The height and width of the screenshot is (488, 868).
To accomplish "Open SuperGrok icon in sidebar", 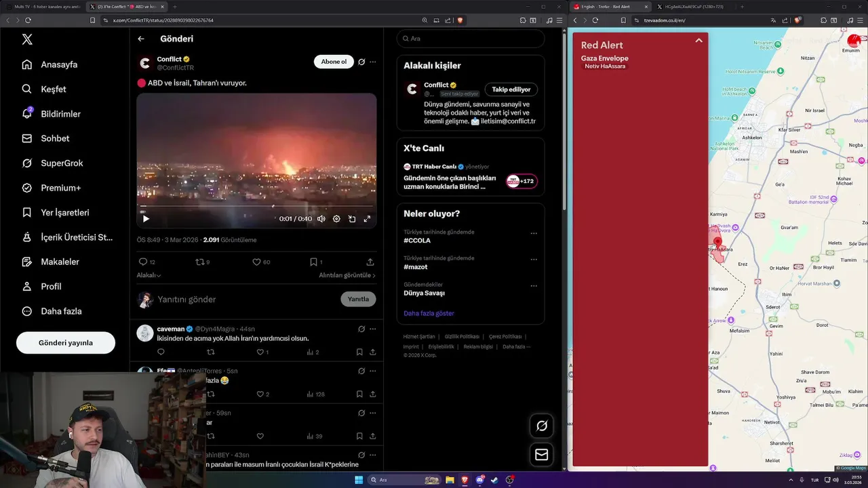I will pyautogui.click(x=27, y=163).
